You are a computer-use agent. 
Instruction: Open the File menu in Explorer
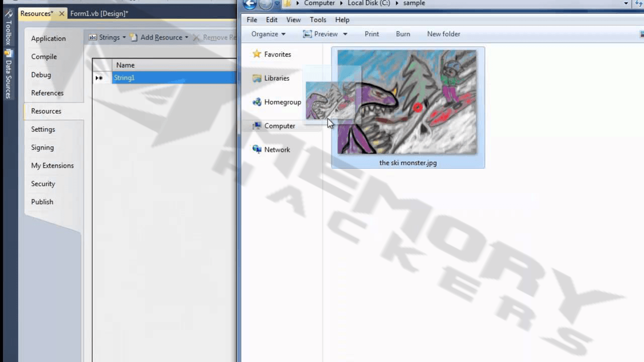coord(252,20)
